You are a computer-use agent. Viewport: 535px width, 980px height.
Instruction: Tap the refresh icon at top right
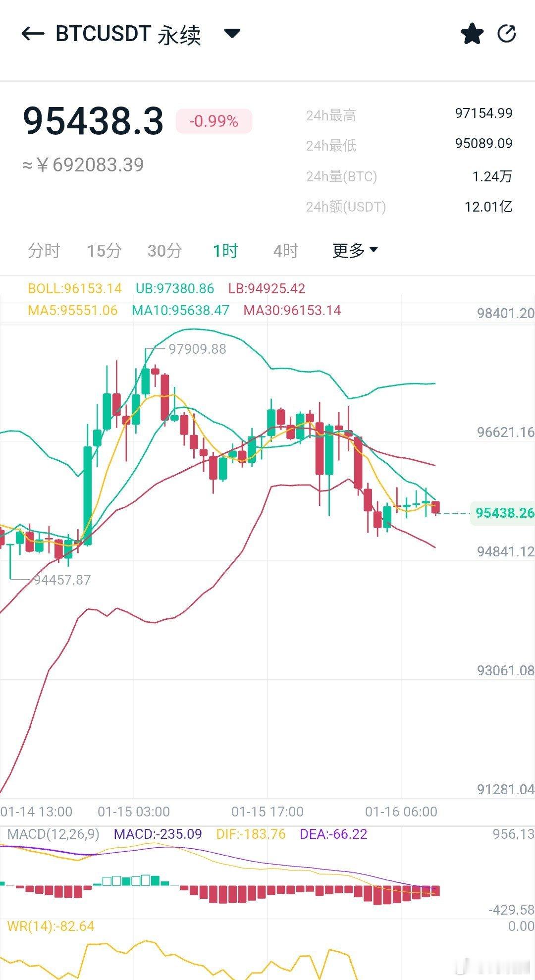pos(505,34)
